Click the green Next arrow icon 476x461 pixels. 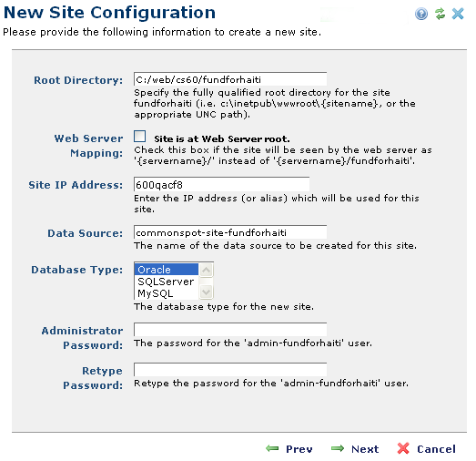(338, 448)
